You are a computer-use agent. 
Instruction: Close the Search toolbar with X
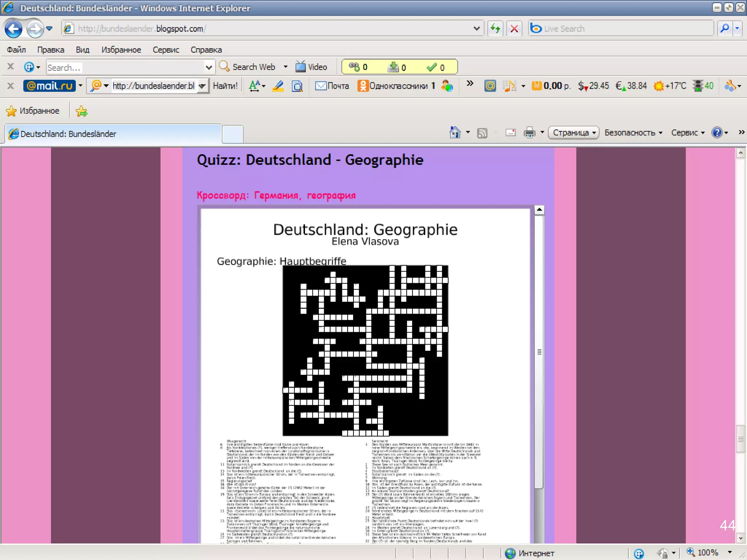coord(11,67)
